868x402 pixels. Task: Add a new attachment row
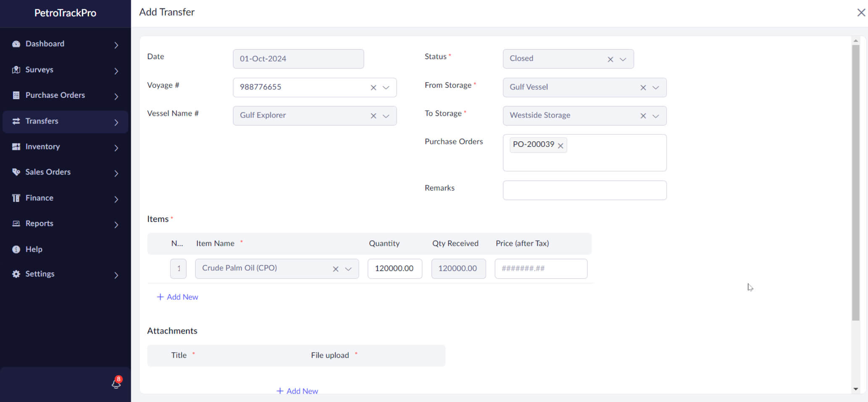pos(297,391)
